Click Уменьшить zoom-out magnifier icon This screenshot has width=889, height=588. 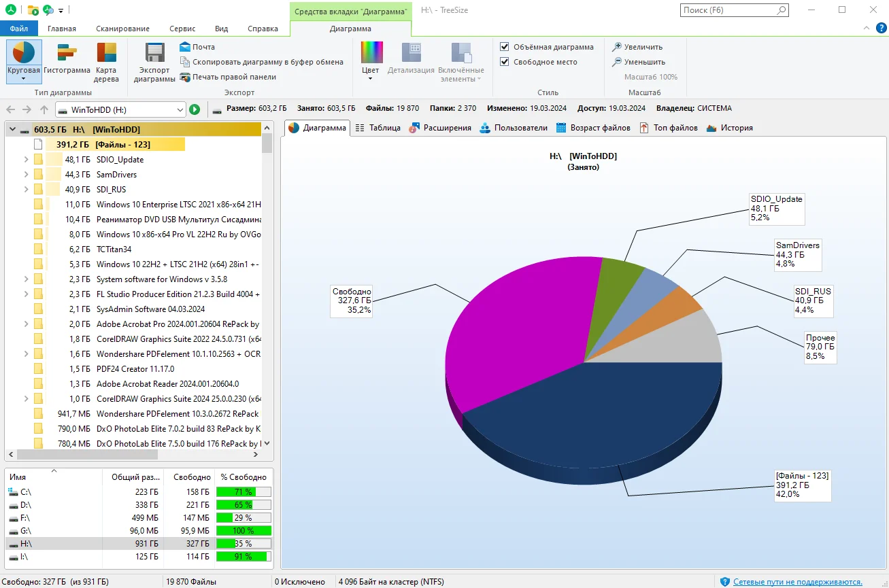617,62
